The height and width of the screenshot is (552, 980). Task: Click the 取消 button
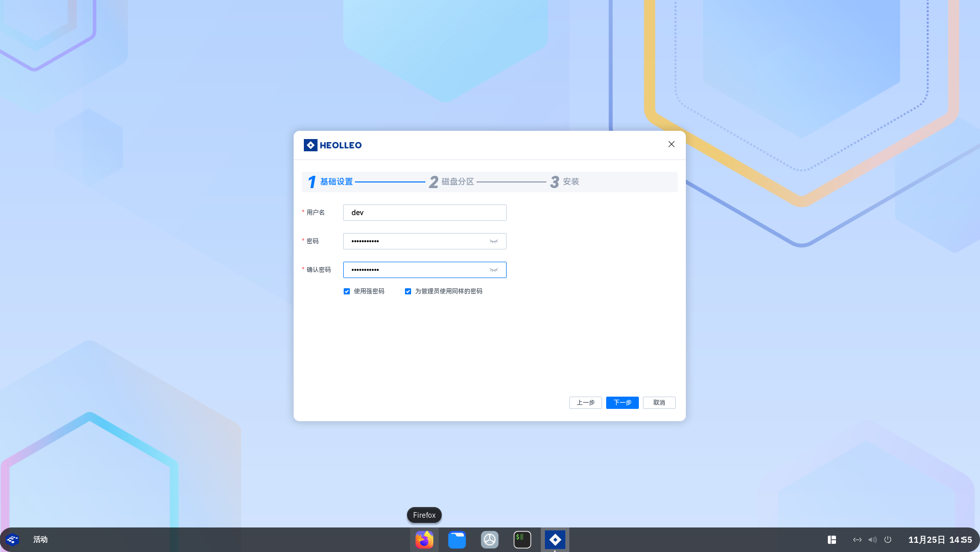[659, 403]
